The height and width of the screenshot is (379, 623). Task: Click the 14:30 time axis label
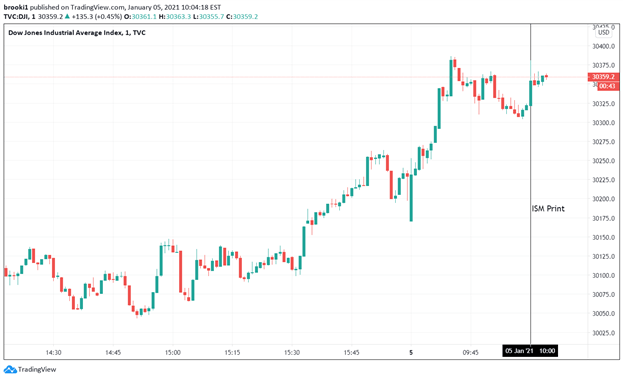pos(53,352)
